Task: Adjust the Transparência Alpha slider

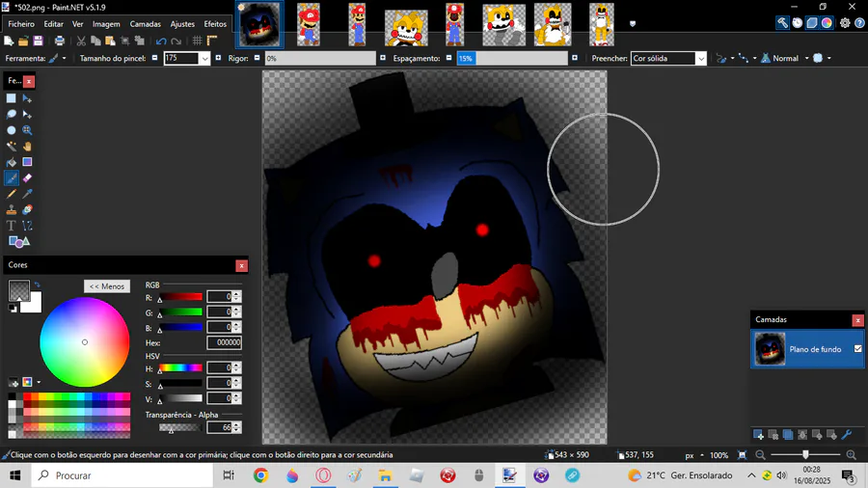Action: [x=179, y=427]
